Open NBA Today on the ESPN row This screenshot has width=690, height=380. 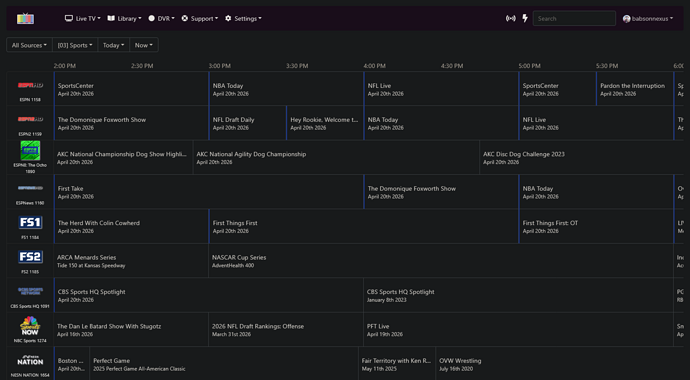(x=286, y=89)
